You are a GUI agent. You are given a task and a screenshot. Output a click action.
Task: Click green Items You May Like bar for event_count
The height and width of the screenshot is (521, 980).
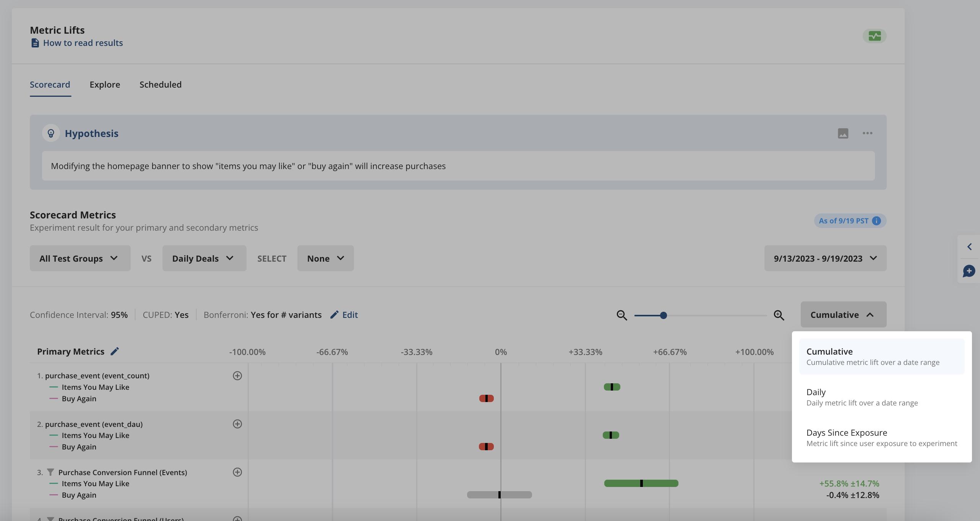point(612,387)
